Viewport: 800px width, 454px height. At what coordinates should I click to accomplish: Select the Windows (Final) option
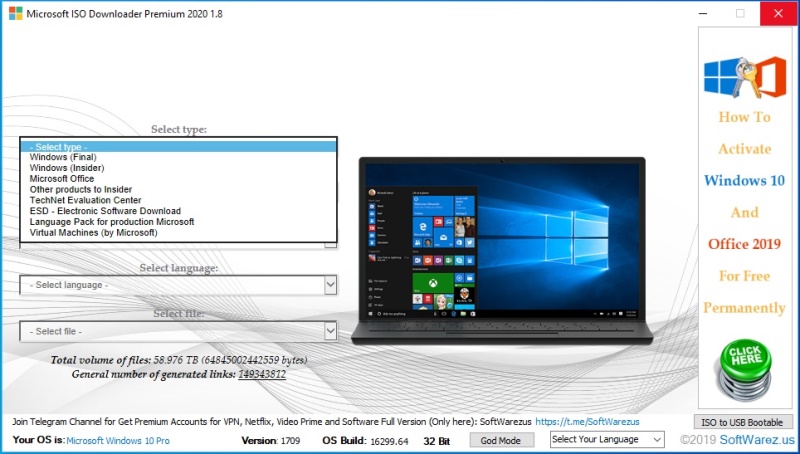178,157
